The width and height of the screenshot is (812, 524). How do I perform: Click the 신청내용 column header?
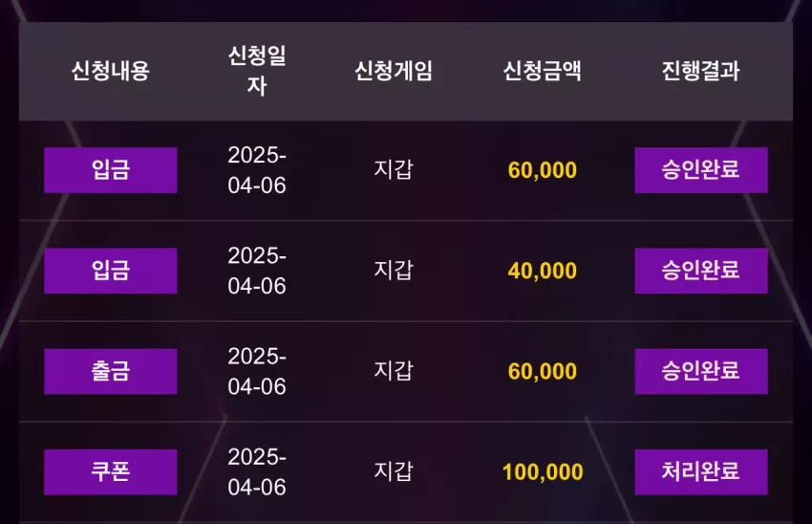click(110, 71)
